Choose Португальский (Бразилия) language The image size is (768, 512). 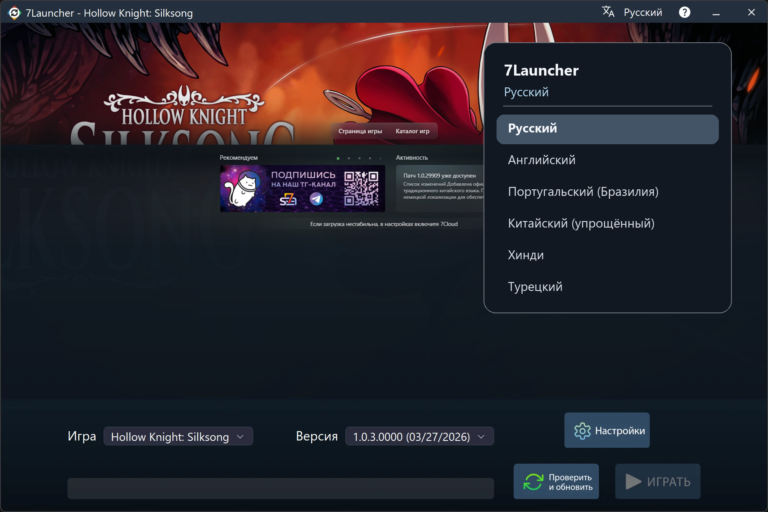click(x=607, y=192)
